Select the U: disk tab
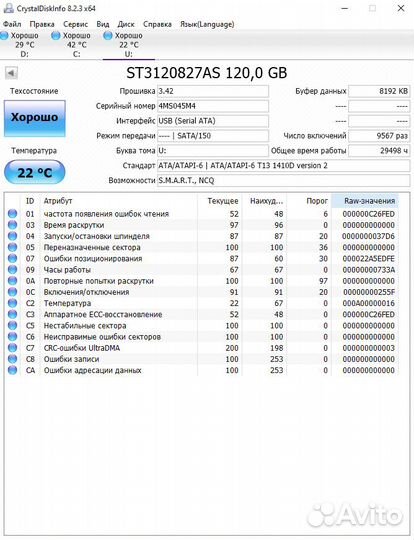Viewport: 414px width, 540px height. [128, 44]
